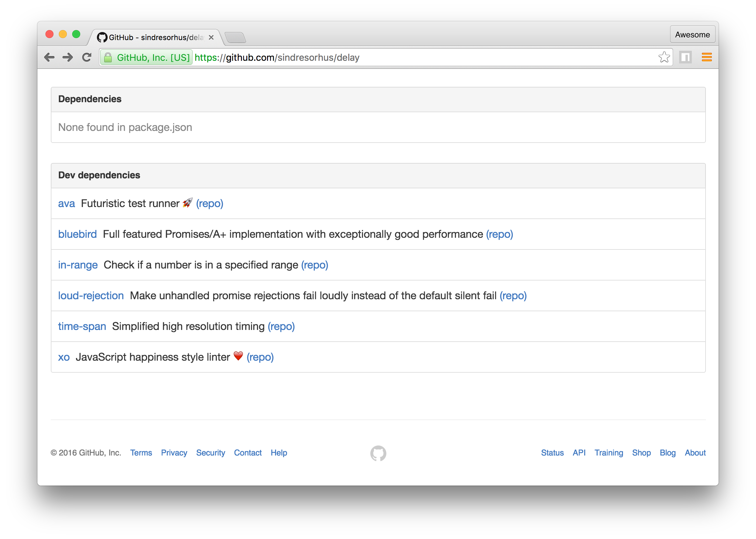Open a new tab button
The image size is (756, 539).
click(236, 37)
